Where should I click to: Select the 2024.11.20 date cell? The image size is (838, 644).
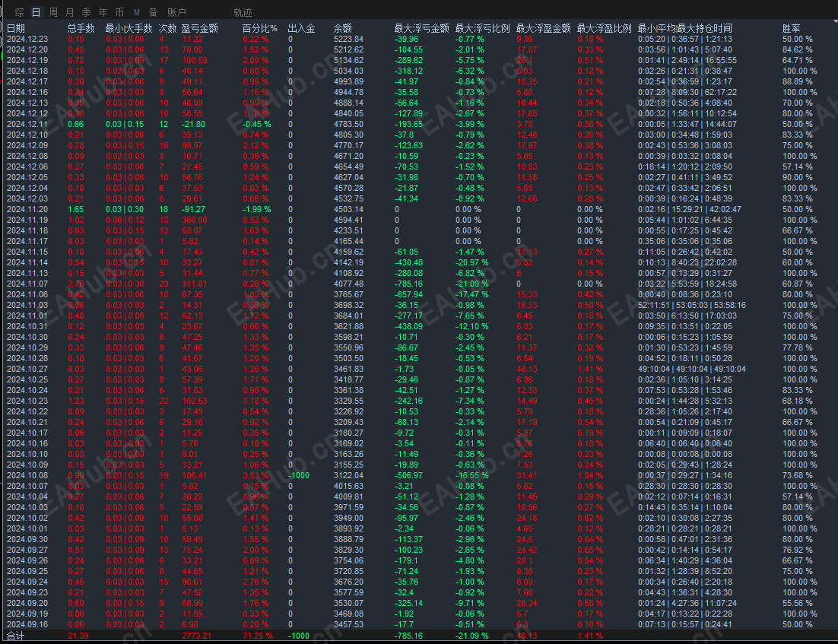[27, 210]
